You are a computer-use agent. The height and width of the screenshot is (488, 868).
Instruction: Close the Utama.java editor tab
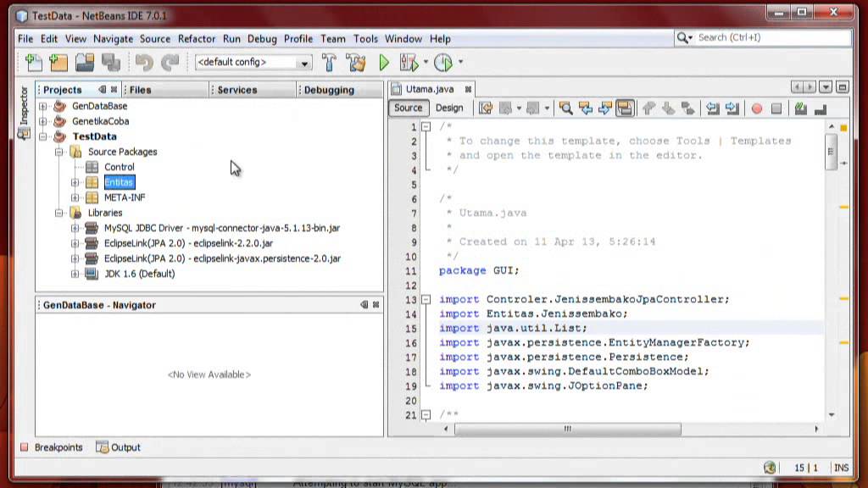click(x=468, y=89)
